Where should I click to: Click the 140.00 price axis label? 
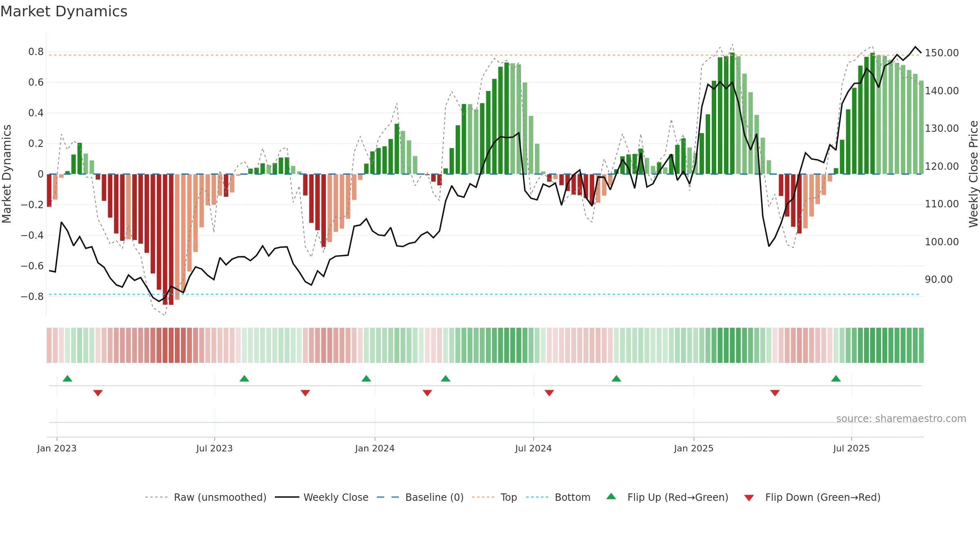[942, 91]
